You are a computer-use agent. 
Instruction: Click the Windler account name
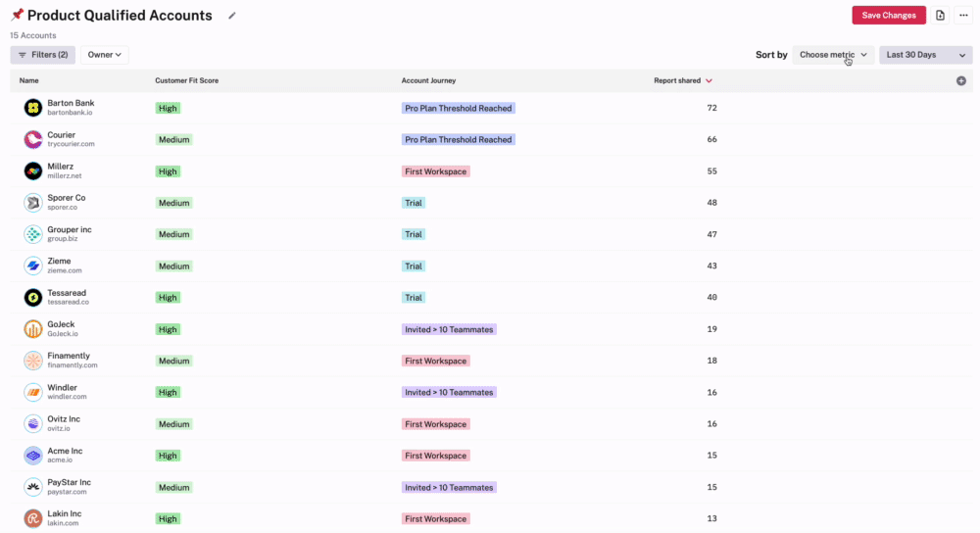(63, 387)
